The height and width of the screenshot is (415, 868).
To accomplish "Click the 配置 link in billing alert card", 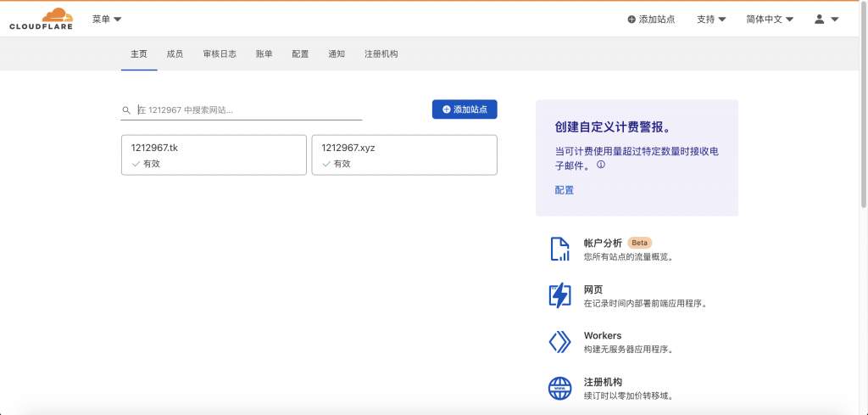I will click(x=565, y=190).
